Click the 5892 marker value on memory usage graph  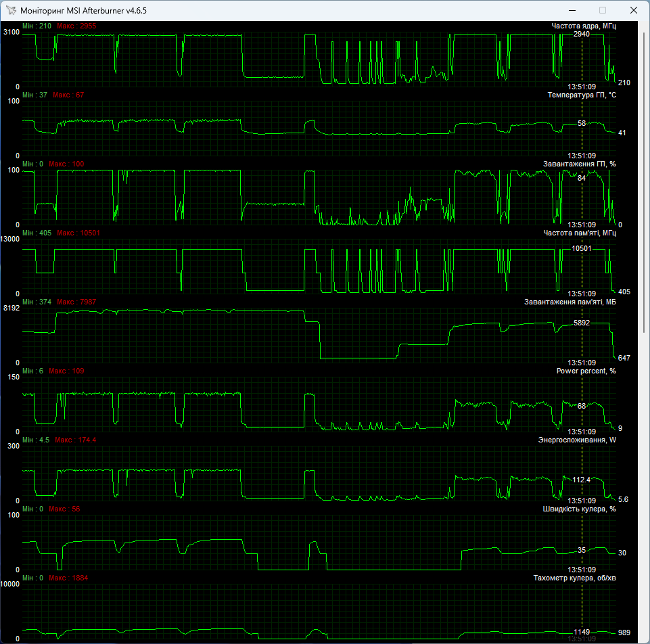click(x=582, y=323)
